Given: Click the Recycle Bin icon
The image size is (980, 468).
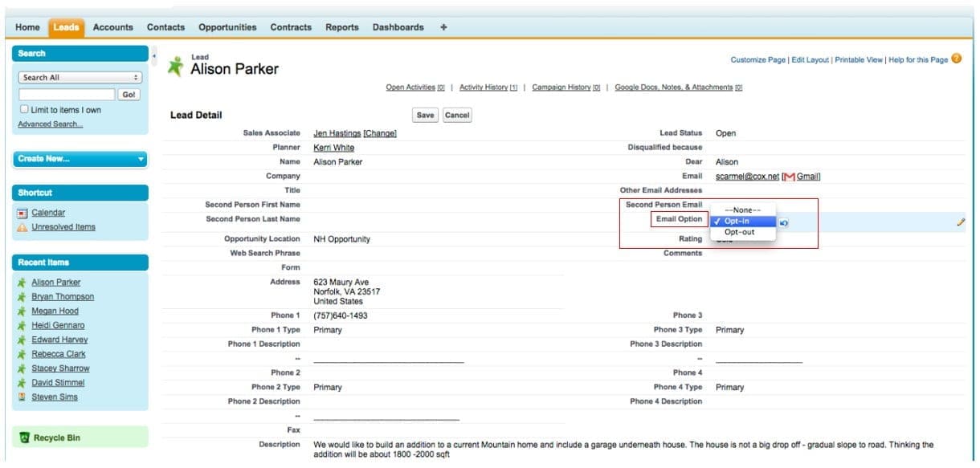Looking at the screenshot, I should pos(24,438).
